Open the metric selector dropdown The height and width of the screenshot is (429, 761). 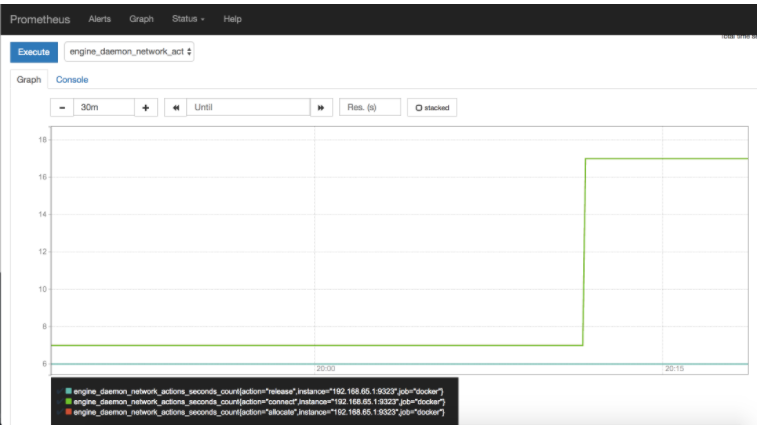(129, 51)
